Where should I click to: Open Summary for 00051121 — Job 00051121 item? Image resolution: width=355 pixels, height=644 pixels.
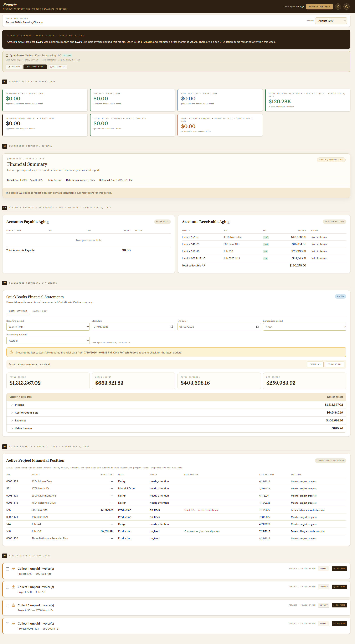click(x=323, y=623)
